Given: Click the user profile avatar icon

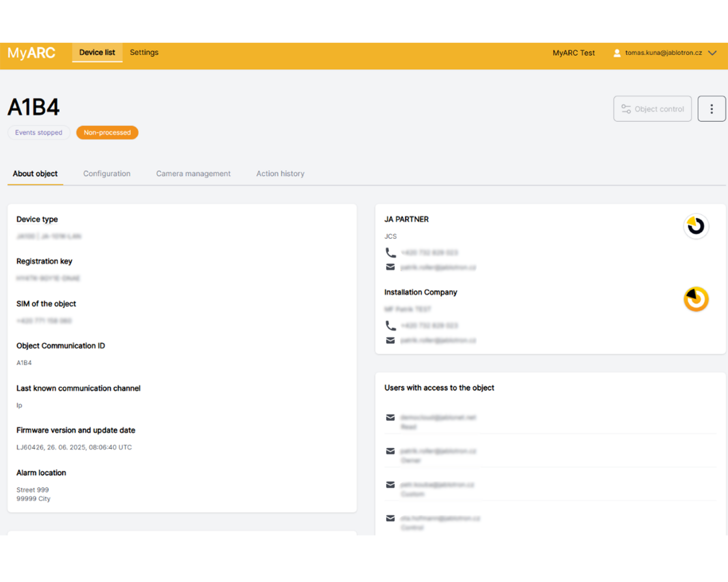Looking at the screenshot, I should 617,53.
